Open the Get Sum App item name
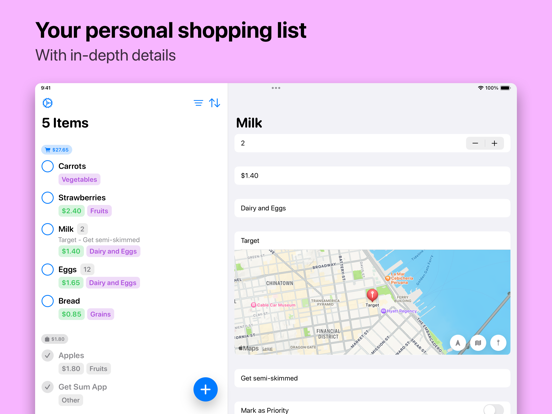Screen dimensions: 552x414 click(x=83, y=387)
